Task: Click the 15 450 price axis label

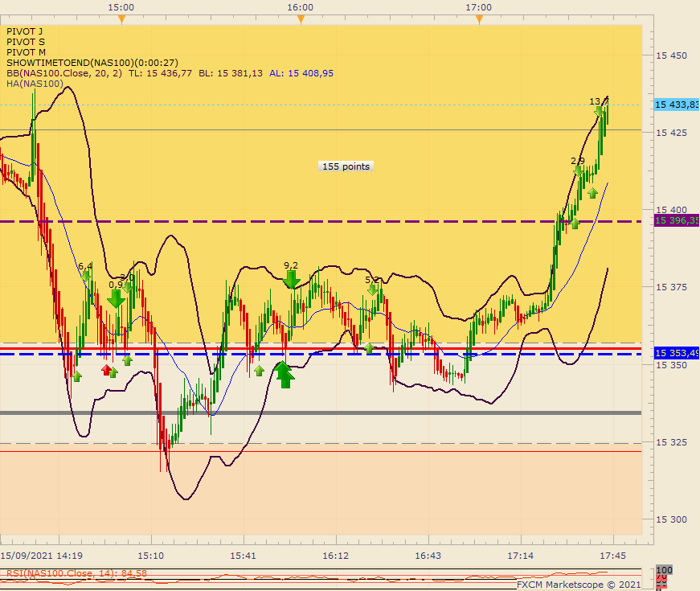Action: [671, 55]
